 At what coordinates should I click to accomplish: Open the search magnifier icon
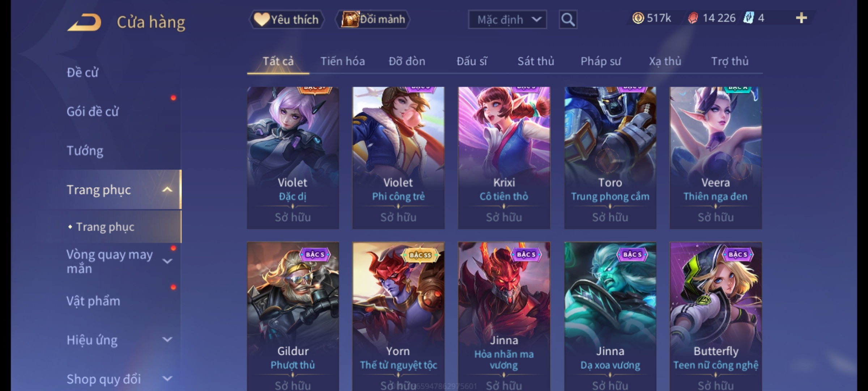coord(568,20)
